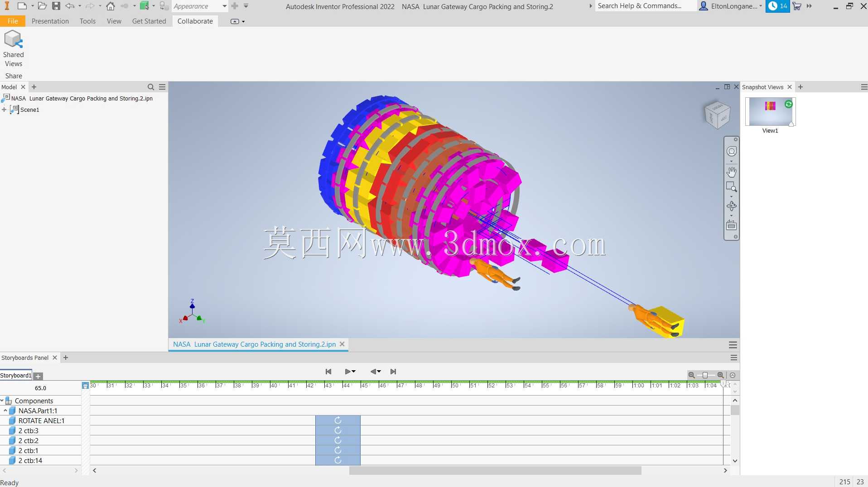The height and width of the screenshot is (487, 868).
Task: Click rotate action on ROTATE ANEL:1 row
Action: click(338, 420)
